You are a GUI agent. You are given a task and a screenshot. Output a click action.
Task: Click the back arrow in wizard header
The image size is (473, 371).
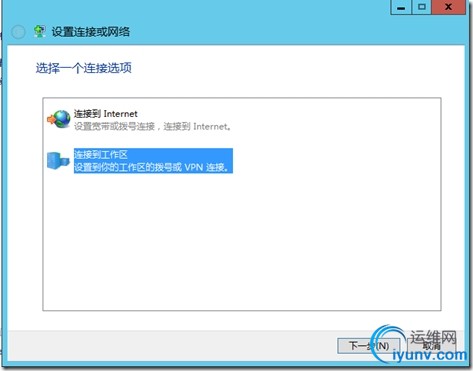[x=18, y=32]
